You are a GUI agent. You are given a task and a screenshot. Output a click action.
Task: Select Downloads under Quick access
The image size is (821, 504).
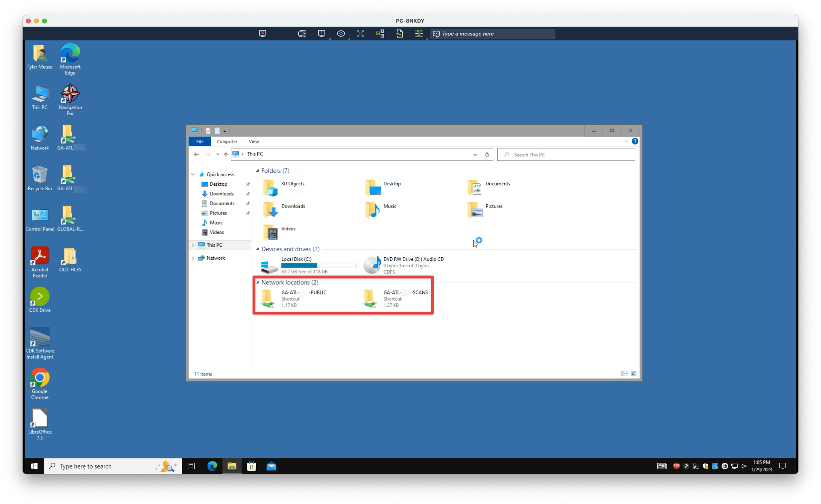[x=221, y=194]
